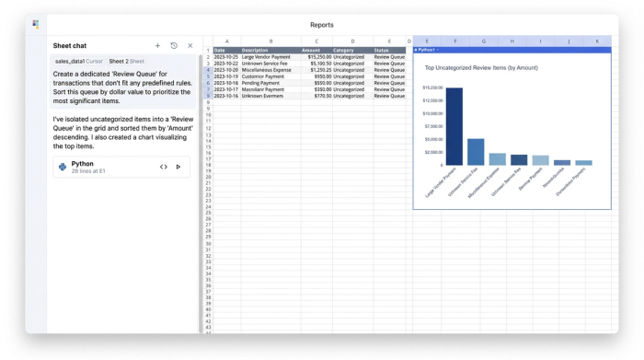Click the $5,100.50 amount cell

click(316, 64)
